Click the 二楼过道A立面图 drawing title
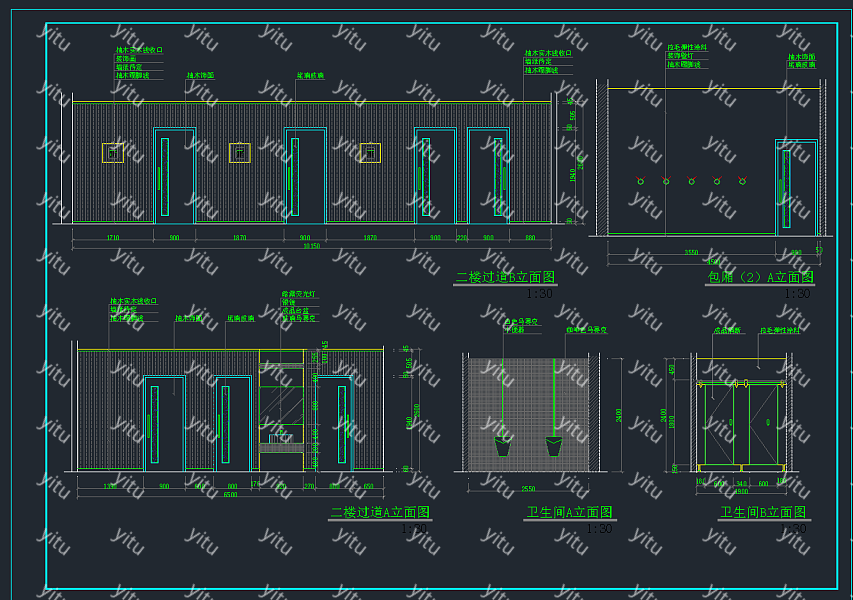Image resolution: width=853 pixels, height=600 pixels. tap(380, 512)
